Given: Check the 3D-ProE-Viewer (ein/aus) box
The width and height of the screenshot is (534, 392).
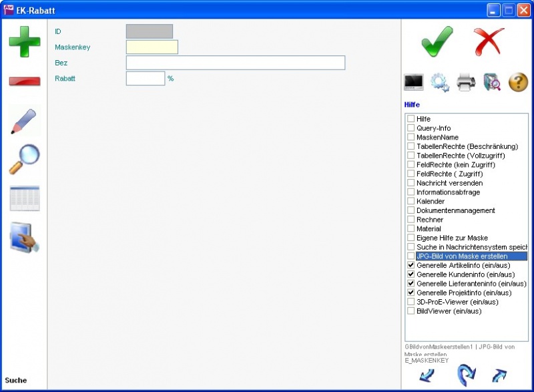Looking at the screenshot, I should coord(411,302).
